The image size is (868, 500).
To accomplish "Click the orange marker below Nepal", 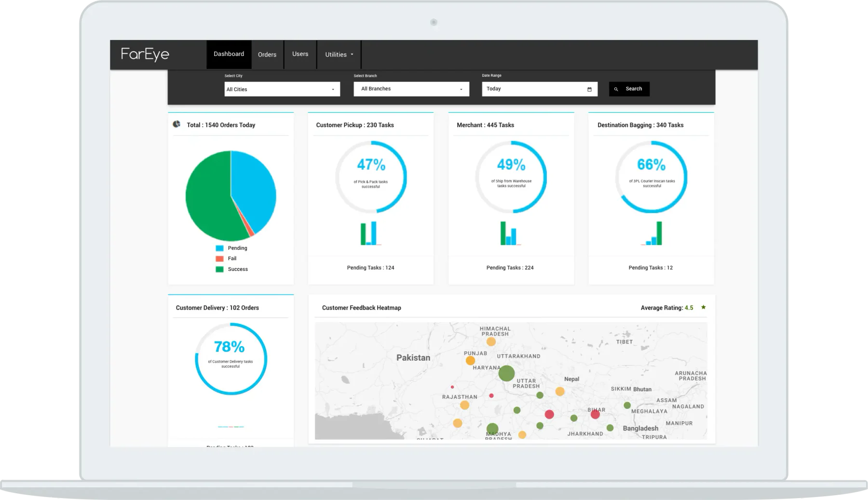I will click(560, 392).
